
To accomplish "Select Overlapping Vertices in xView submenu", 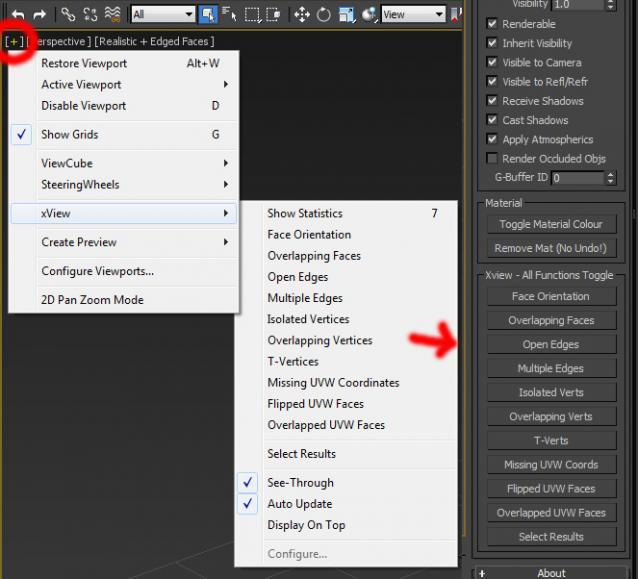I will pos(346,341).
